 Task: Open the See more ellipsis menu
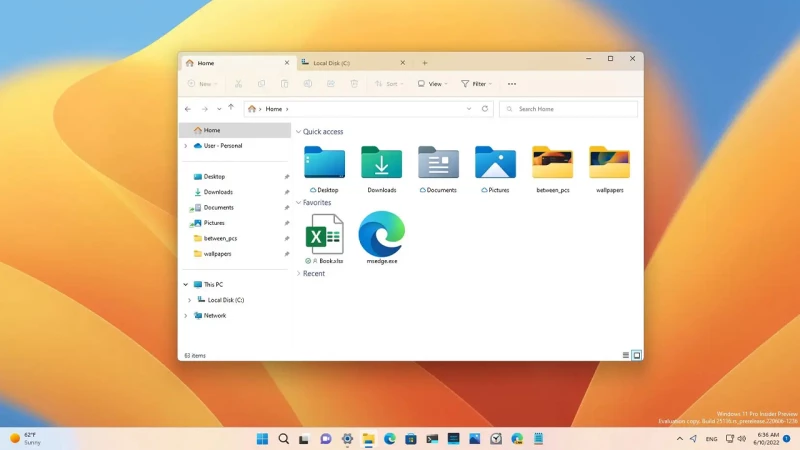pyautogui.click(x=512, y=84)
